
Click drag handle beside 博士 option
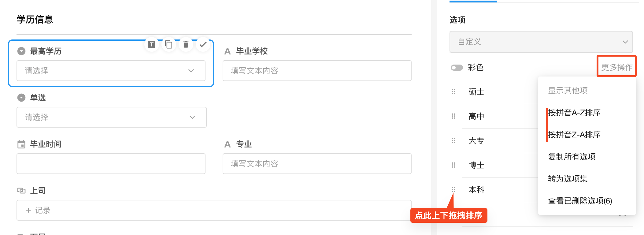(453, 165)
